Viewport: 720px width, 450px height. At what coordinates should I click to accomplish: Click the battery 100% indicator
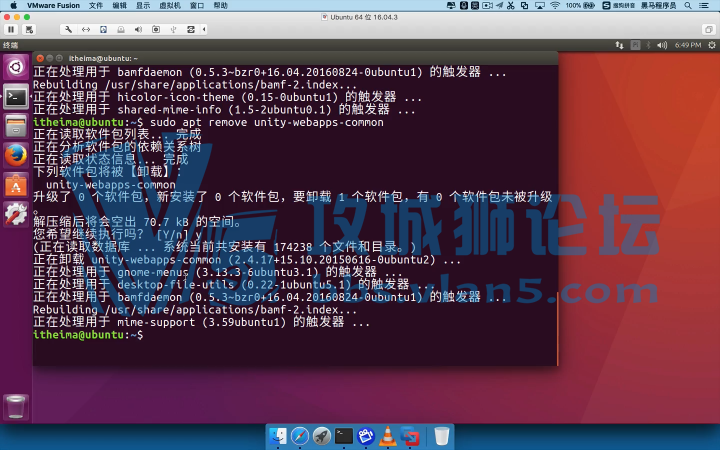tap(580, 6)
